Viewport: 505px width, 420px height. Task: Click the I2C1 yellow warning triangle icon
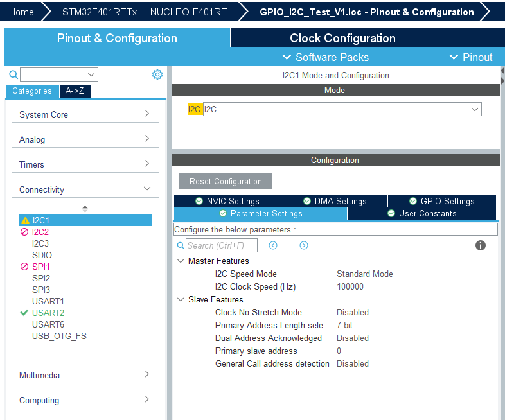pyautogui.click(x=25, y=221)
